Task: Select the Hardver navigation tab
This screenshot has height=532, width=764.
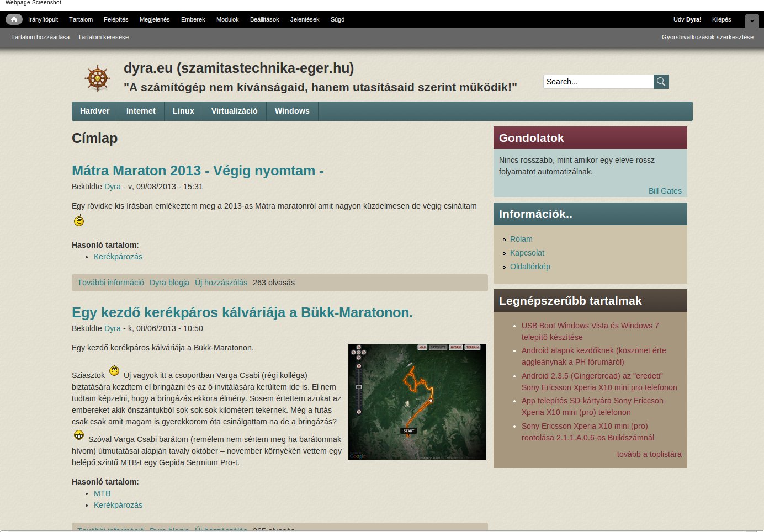Action: (95, 111)
